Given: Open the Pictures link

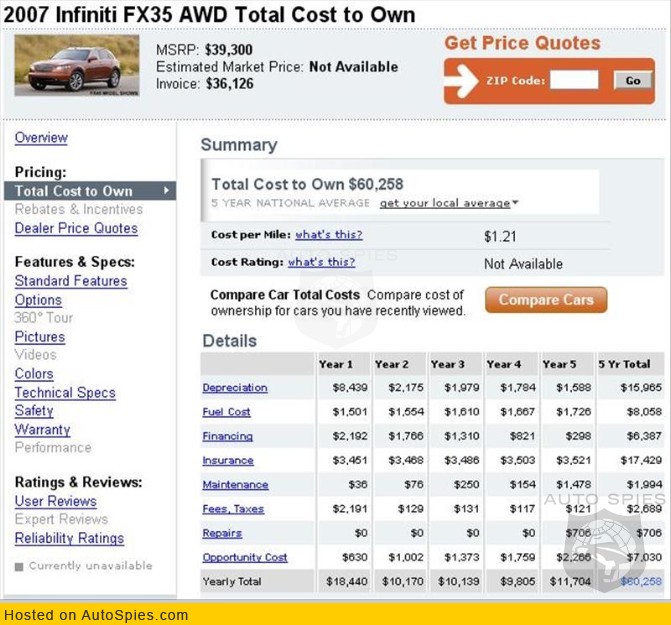Looking at the screenshot, I should 40,337.
